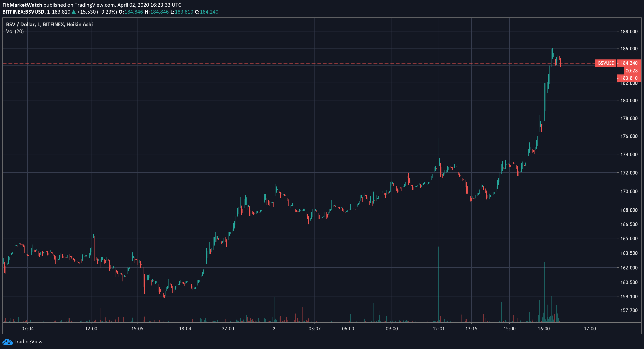The width and height of the screenshot is (644, 349).
Task: Click the 22:00 time axis label
Action: pyautogui.click(x=228, y=329)
